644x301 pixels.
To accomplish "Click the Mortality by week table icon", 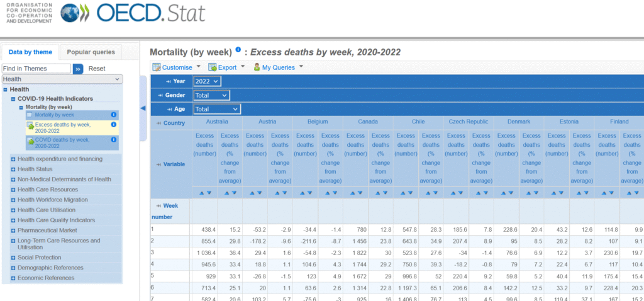I will click(x=29, y=115).
